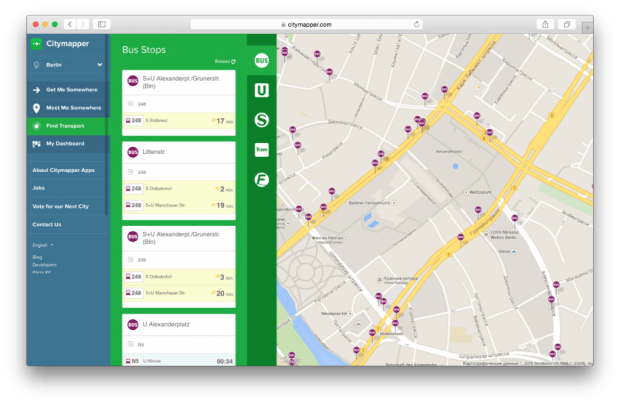620x404 pixels.
Task: Open My Dashboard in sidebar
Action: coord(65,144)
